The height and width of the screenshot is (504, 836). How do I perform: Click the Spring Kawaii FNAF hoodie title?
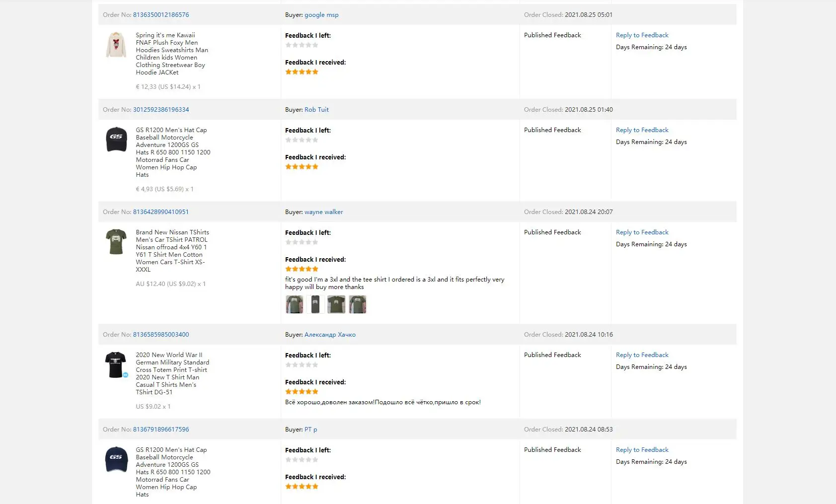[172, 54]
